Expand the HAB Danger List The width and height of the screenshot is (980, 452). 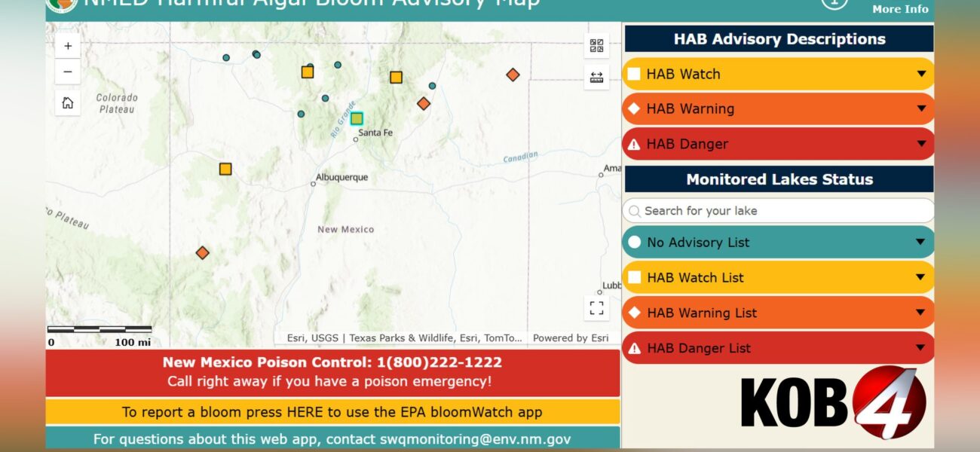pyautogui.click(x=778, y=348)
